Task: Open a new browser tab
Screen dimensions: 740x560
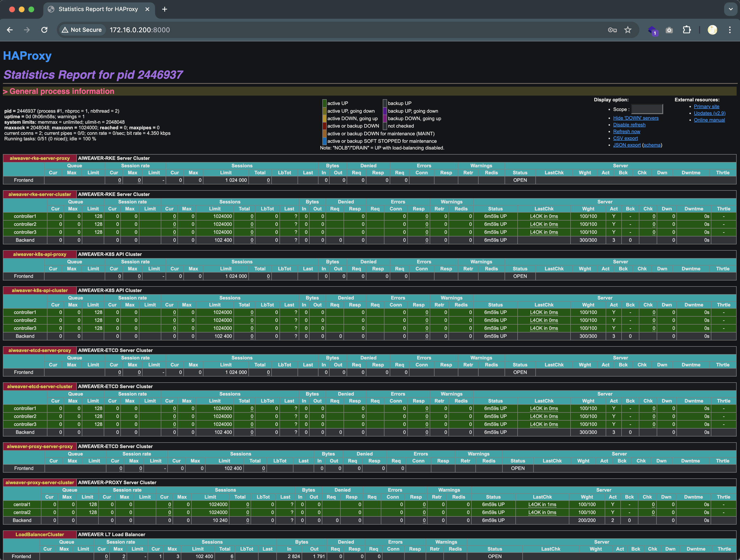Action: point(165,9)
